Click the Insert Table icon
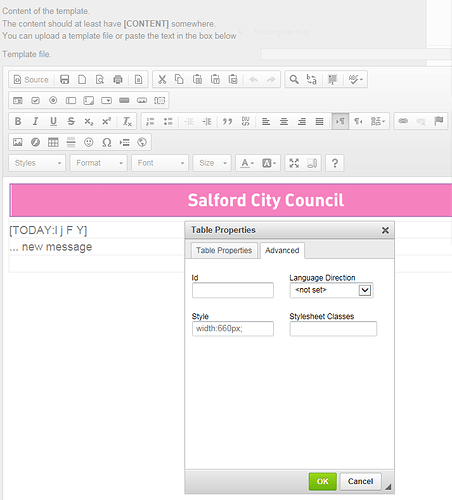Image resolution: width=452 pixels, height=500 pixels. [x=53, y=142]
